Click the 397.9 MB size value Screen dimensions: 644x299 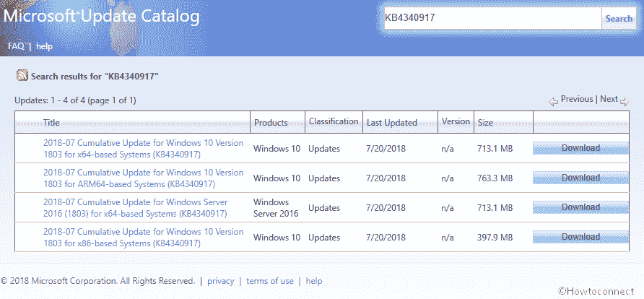[x=495, y=238]
